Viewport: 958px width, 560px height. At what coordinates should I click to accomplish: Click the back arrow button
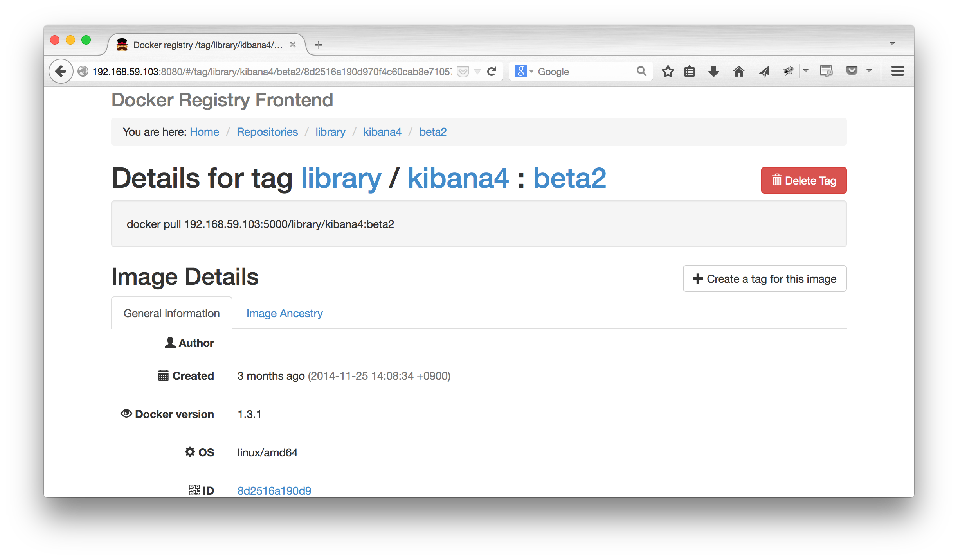coord(61,72)
